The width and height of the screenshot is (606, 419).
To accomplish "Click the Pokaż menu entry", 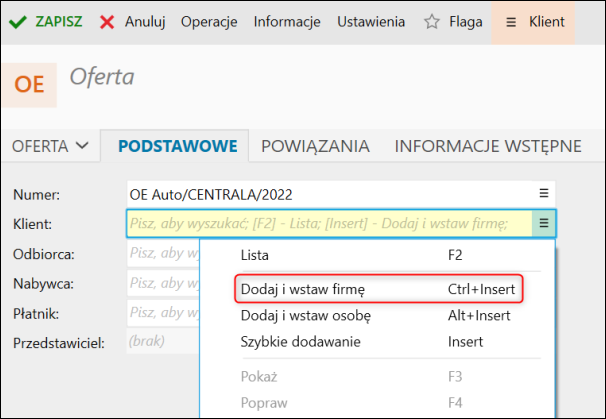I will tap(378, 376).
